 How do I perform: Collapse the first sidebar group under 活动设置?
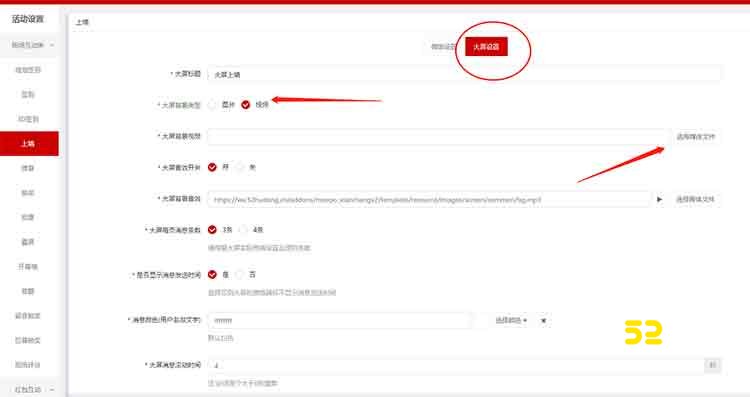pos(30,45)
